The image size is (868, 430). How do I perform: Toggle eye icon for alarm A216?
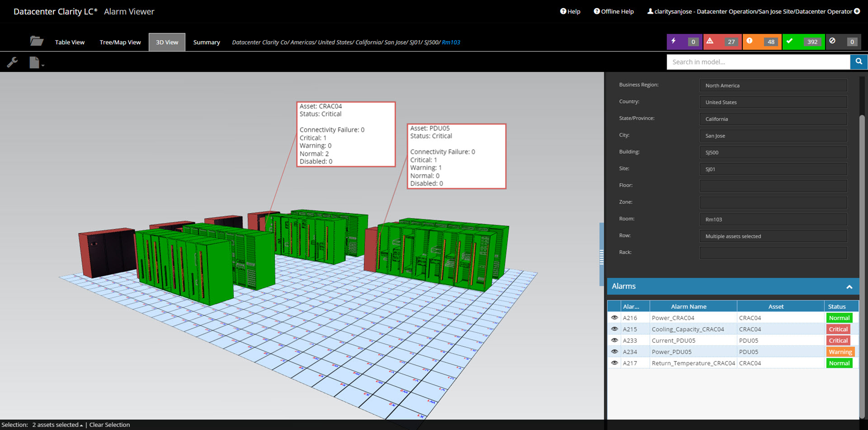pos(614,318)
